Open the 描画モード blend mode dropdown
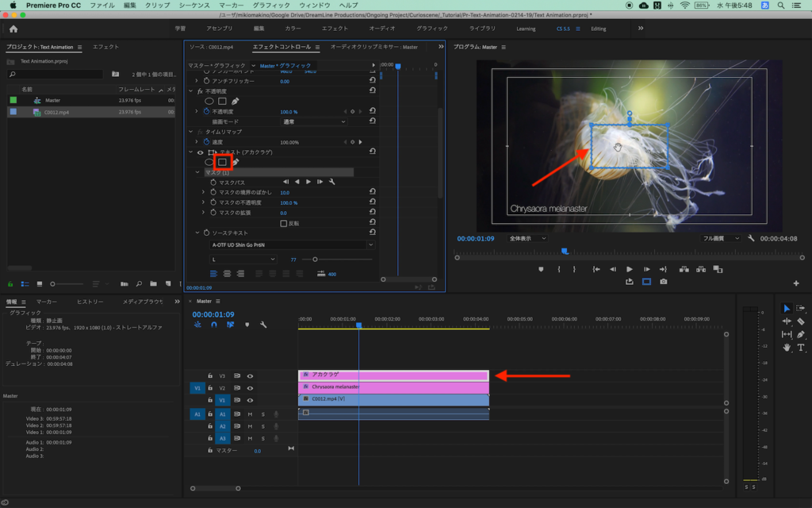The height and width of the screenshot is (508, 812). 314,122
